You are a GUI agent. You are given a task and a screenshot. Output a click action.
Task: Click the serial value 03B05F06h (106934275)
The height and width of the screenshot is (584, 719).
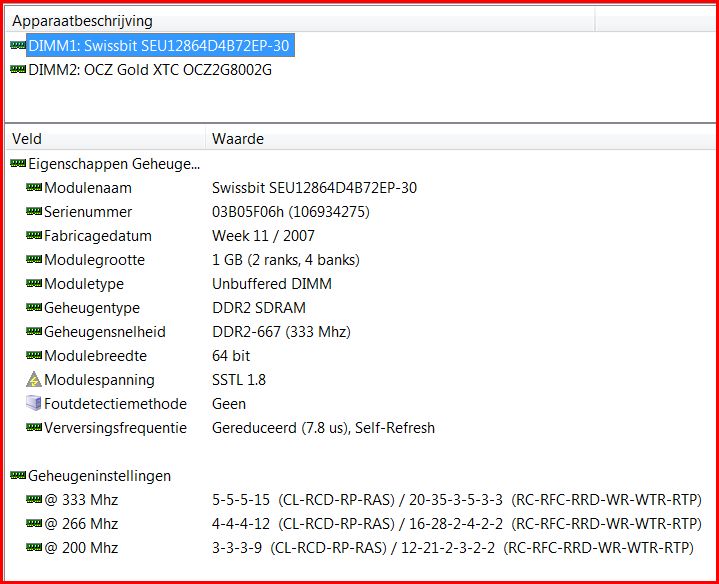click(291, 212)
